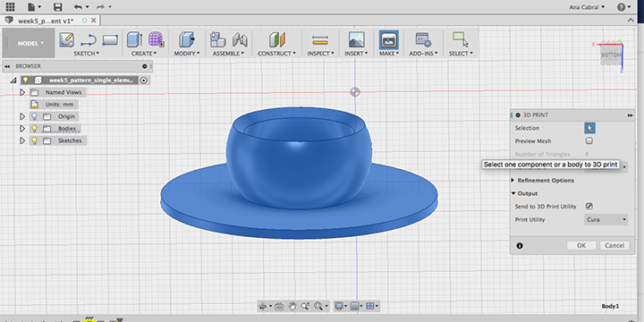Select the Create Sketch tool icon
Screen dimensions: 644x322
pyautogui.click(x=66, y=40)
